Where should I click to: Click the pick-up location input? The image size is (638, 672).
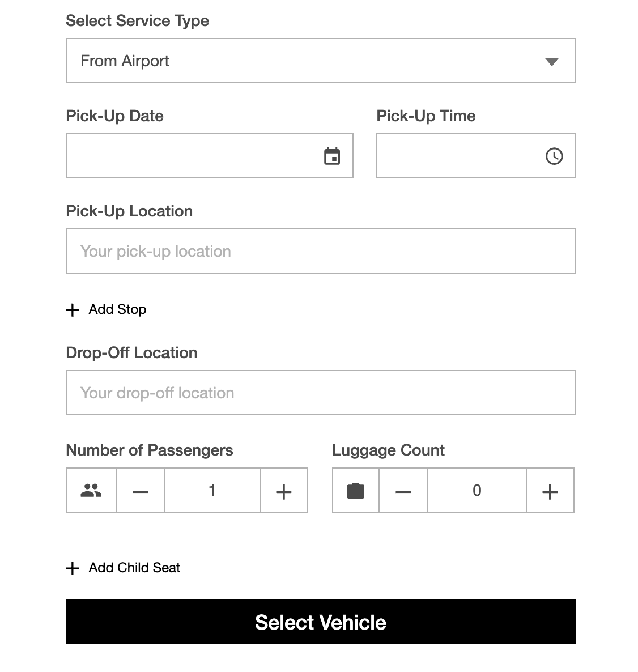pos(320,252)
